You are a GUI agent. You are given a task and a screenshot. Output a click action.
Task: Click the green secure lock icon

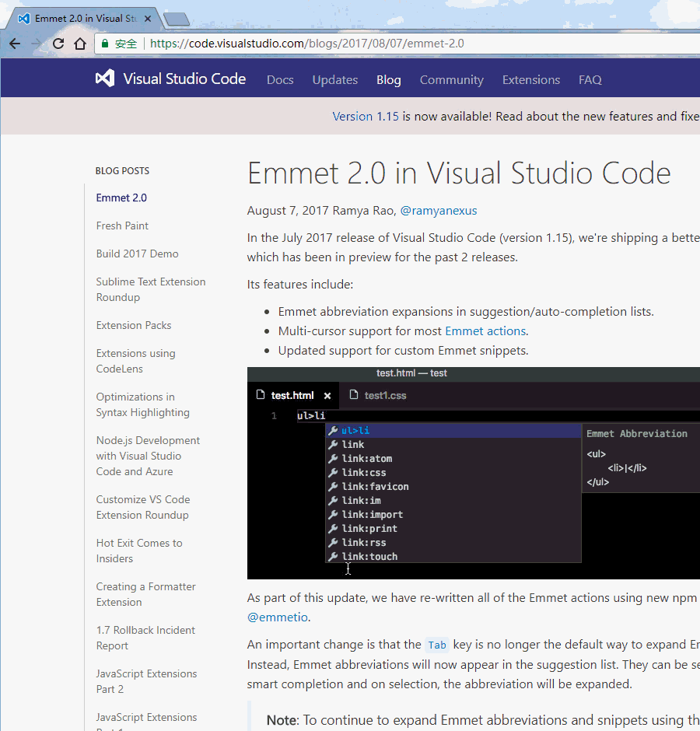point(105,44)
